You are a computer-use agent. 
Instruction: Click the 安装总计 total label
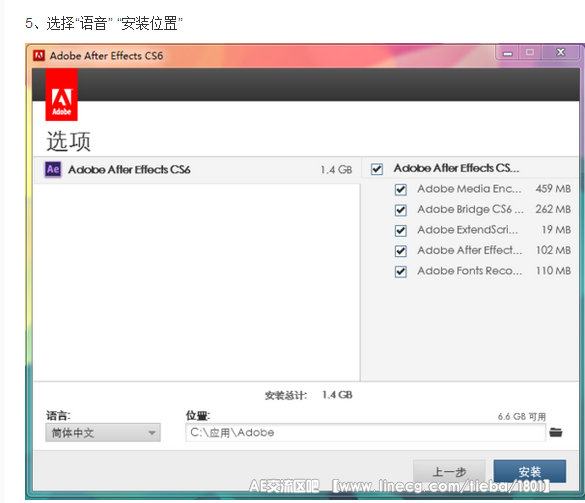pos(286,396)
